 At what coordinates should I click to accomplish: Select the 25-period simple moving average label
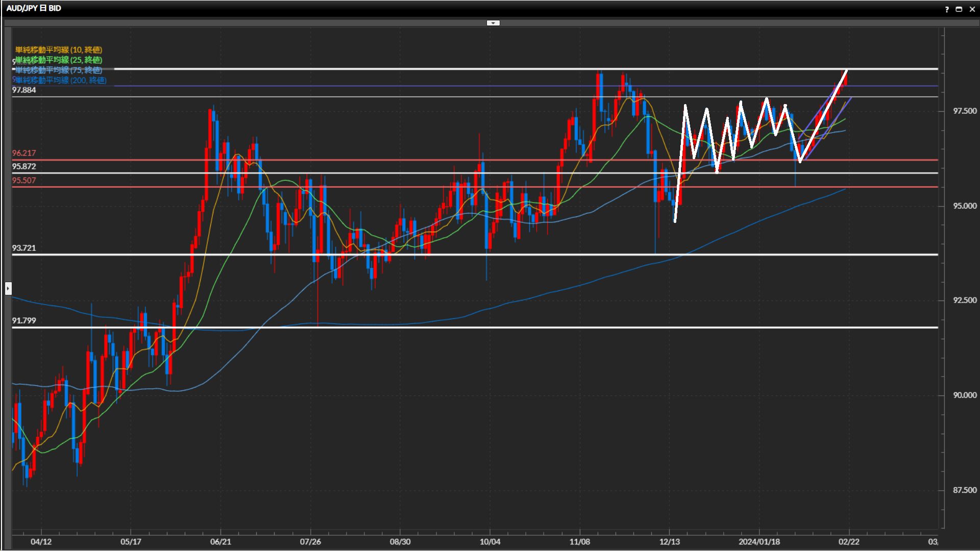pos(58,60)
